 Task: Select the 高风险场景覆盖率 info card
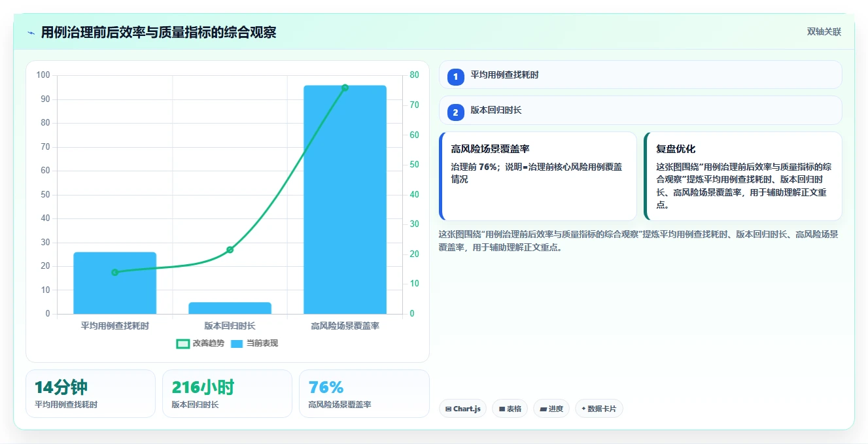(x=538, y=177)
